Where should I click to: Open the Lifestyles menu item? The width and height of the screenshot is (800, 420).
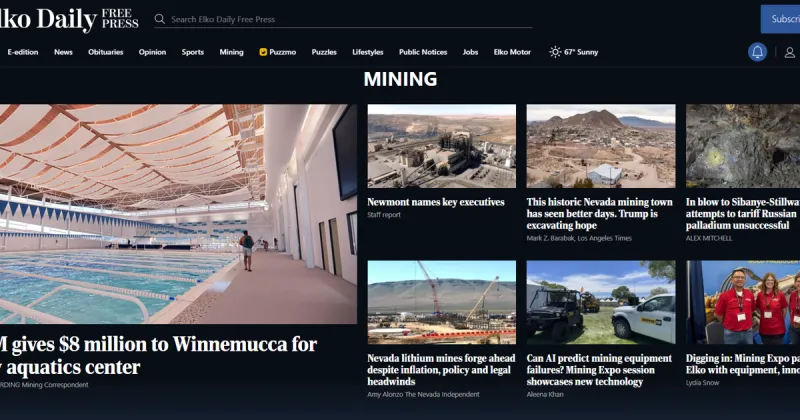(x=367, y=52)
